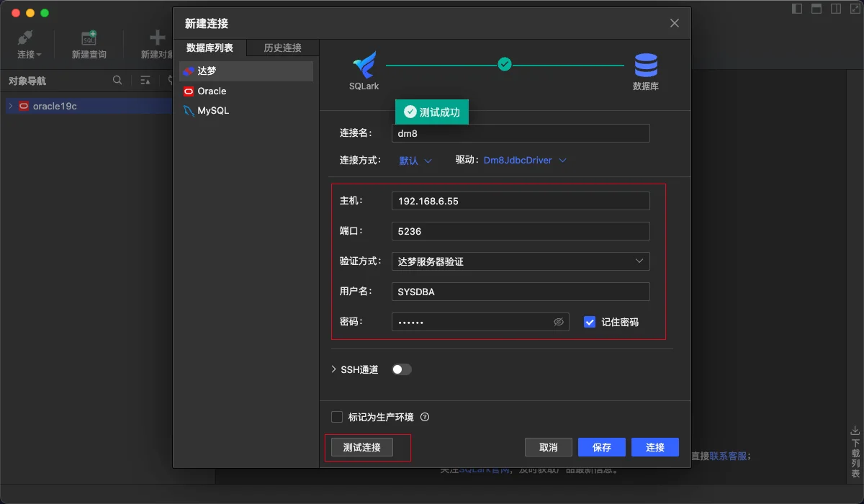Toggle the left sidebar layout icon
This screenshot has height=504, width=864.
797,9
